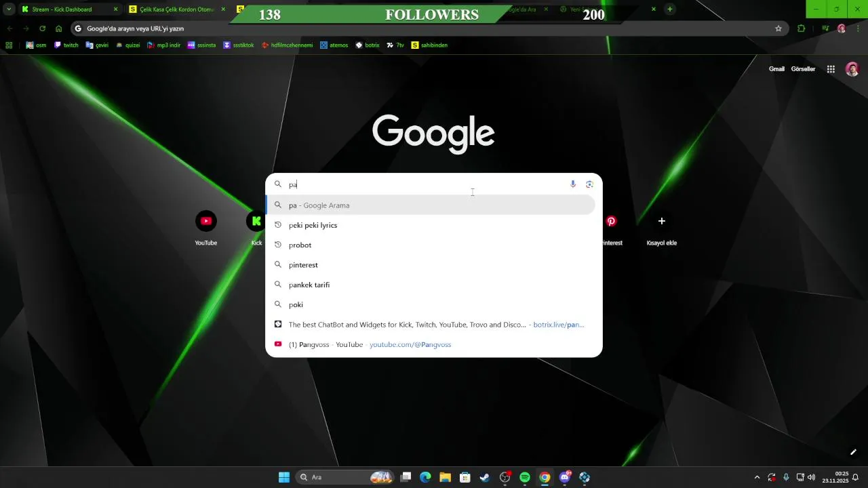Open Steam from the taskbar
Screen dimensions: 868x488
tap(485, 477)
